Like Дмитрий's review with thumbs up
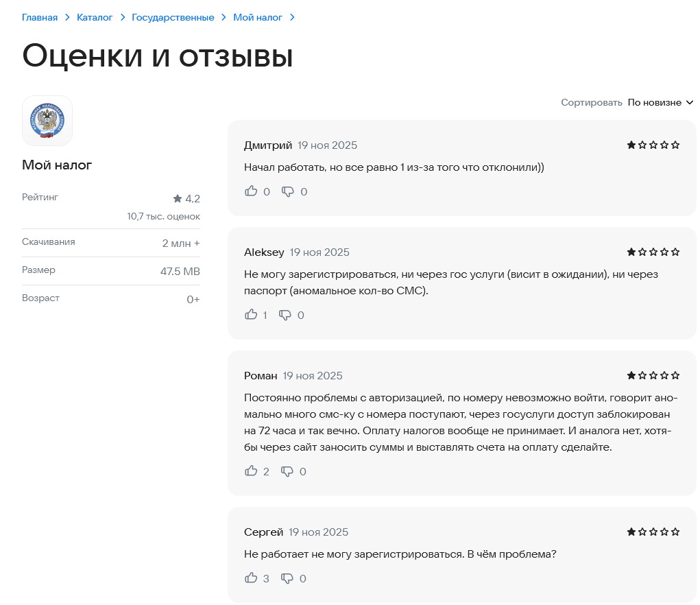Screen dimensions: 700x605 coord(251,191)
